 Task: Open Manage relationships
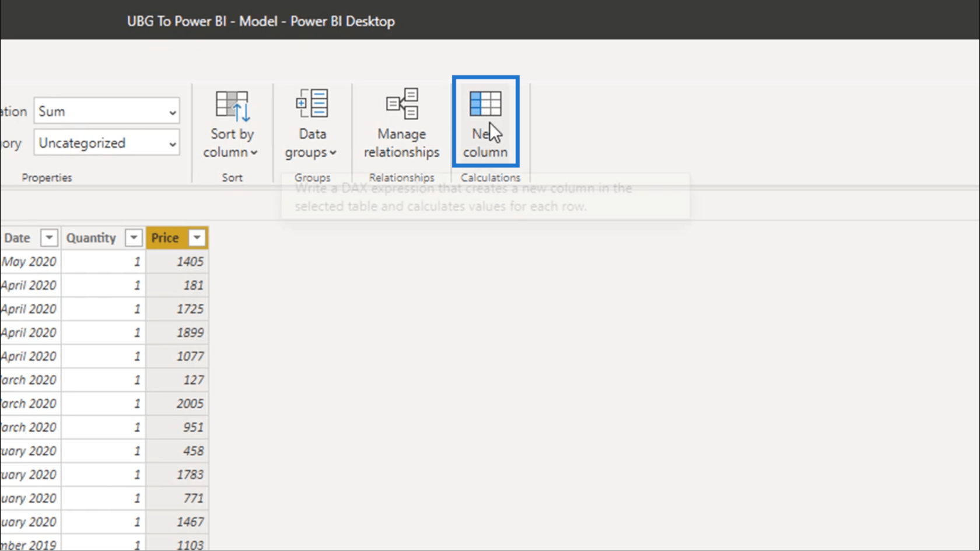point(401,124)
